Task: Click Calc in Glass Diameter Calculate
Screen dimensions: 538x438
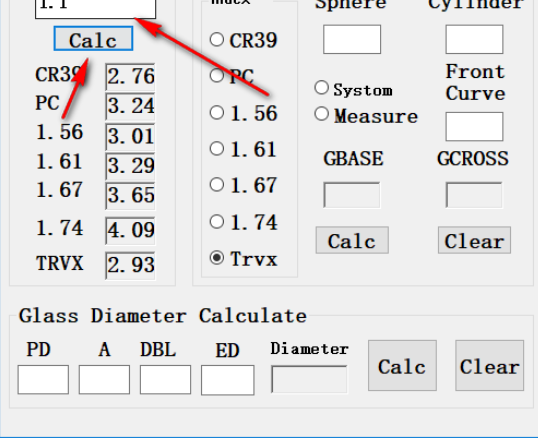Action: pyautogui.click(x=402, y=366)
